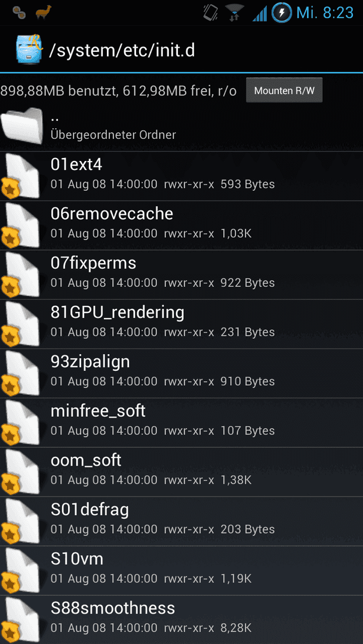The height and width of the screenshot is (644, 363).
Task: Tap the /system/etc/init.d path title
Action: (122, 50)
